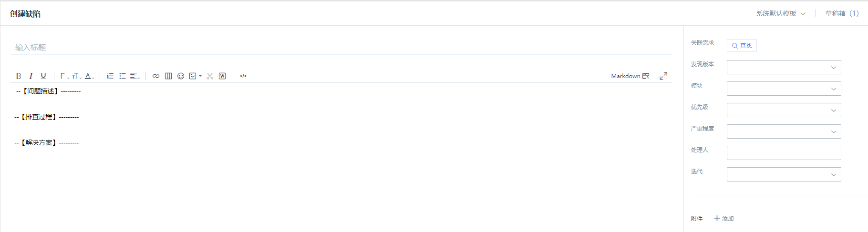The height and width of the screenshot is (232, 868).
Task: Click the 查找 button for 关联需求
Action: point(742,46)
